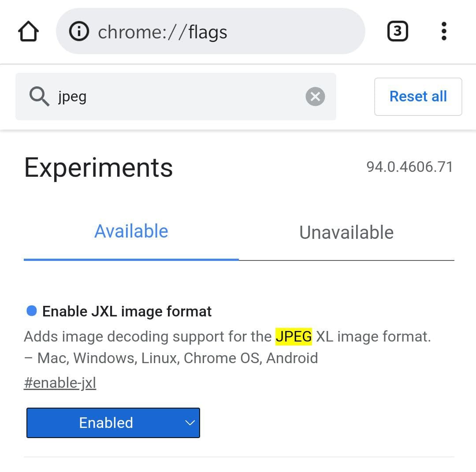Click the version number 94.0.4606.71
476x472 pixels.
pyautogui.click(x=409, y=167)
